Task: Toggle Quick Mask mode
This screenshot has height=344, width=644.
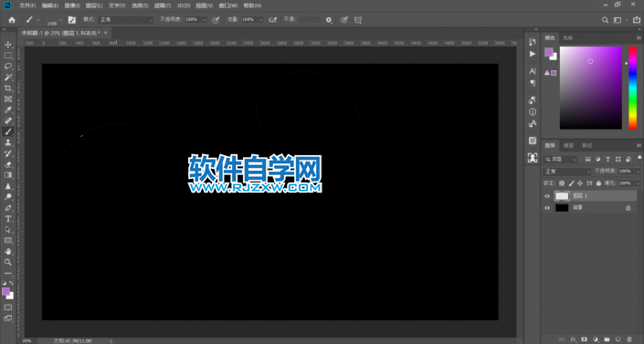Action: (x=8, y=308)
